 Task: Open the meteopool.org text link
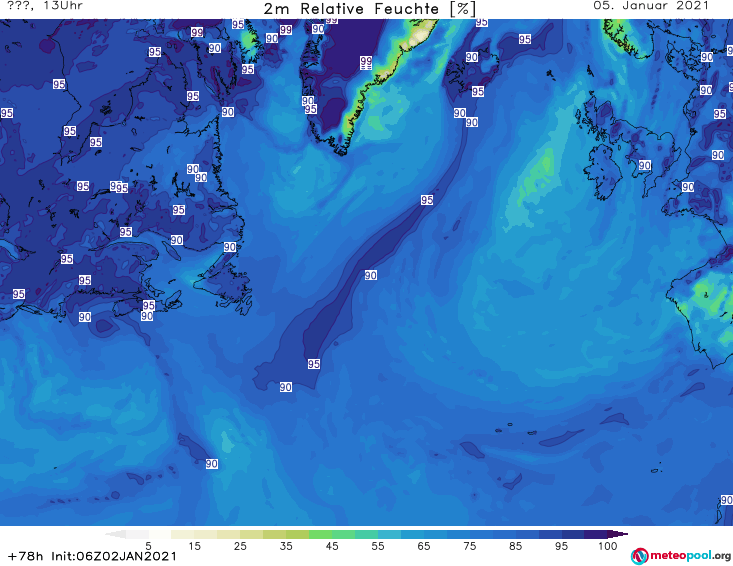point(690,555)
